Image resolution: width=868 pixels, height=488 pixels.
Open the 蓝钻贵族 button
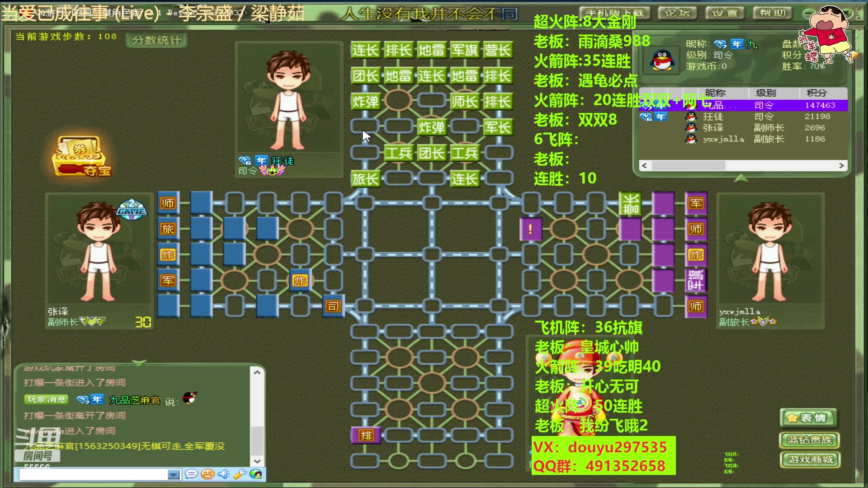click(x=809, y=440)
